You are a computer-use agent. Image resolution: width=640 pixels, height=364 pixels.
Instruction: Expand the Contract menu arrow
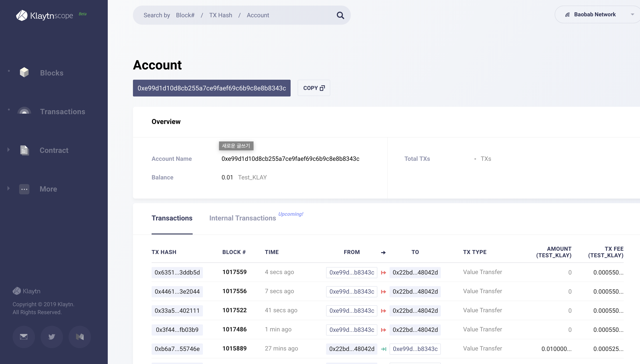click(8, 150)
